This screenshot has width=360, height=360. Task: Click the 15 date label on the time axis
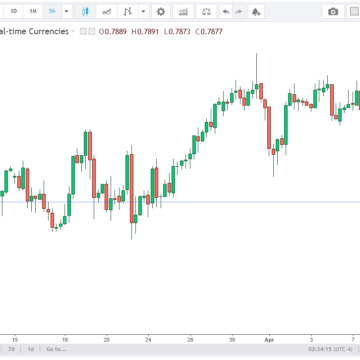point(15,340)
